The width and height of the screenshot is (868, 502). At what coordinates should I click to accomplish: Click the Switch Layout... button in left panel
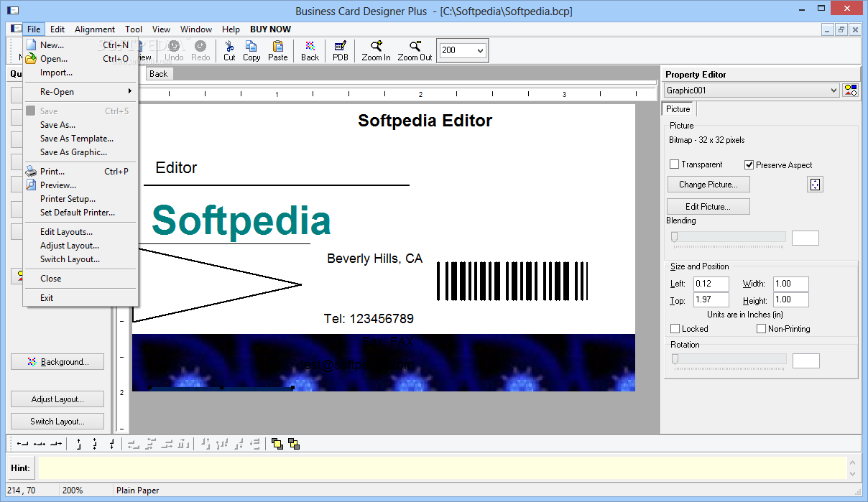(x=57, y=422)
